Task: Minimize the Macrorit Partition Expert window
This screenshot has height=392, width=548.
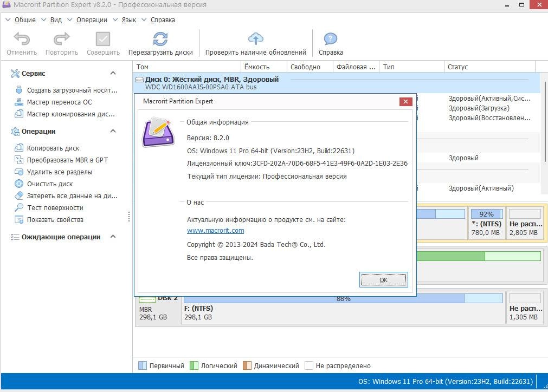Action: 507,5
